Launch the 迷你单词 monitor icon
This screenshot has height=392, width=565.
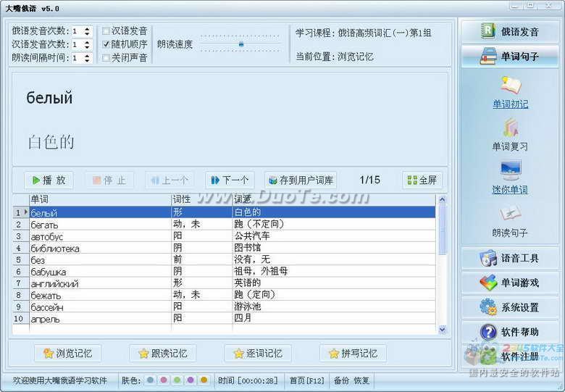coord(510,172)
